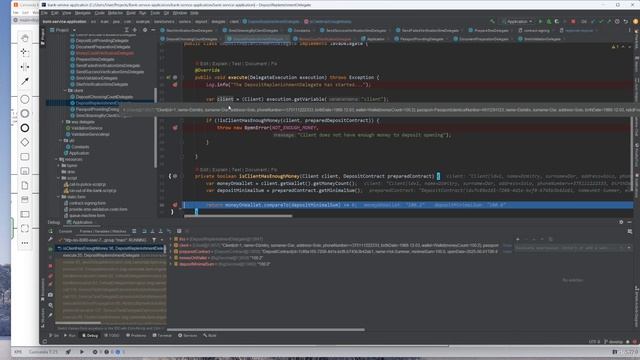Open the TODO tool window button
Image resolution: width=640 pixels, height=360 pixels.
click(x=111, y=336)
